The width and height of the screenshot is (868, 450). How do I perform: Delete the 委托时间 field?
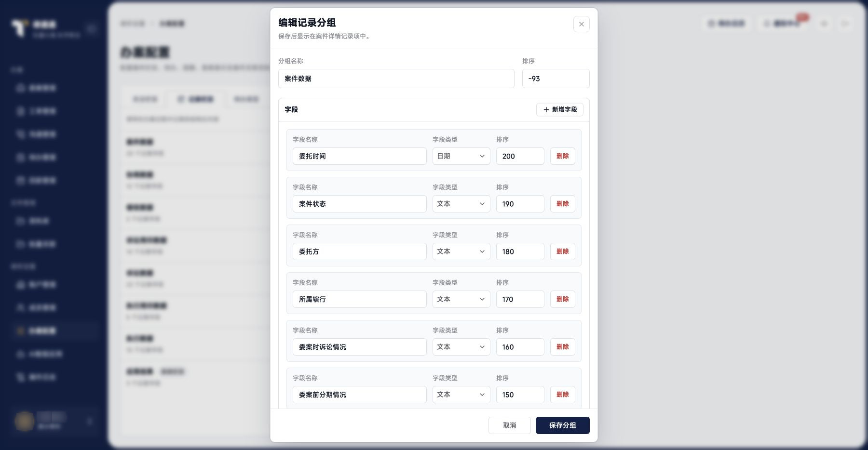tap(562, 156)
